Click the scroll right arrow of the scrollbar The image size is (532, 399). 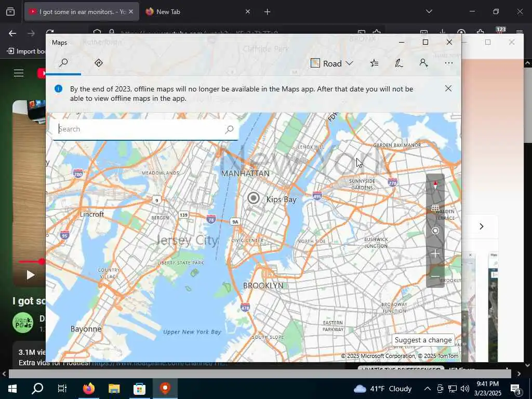519,374
